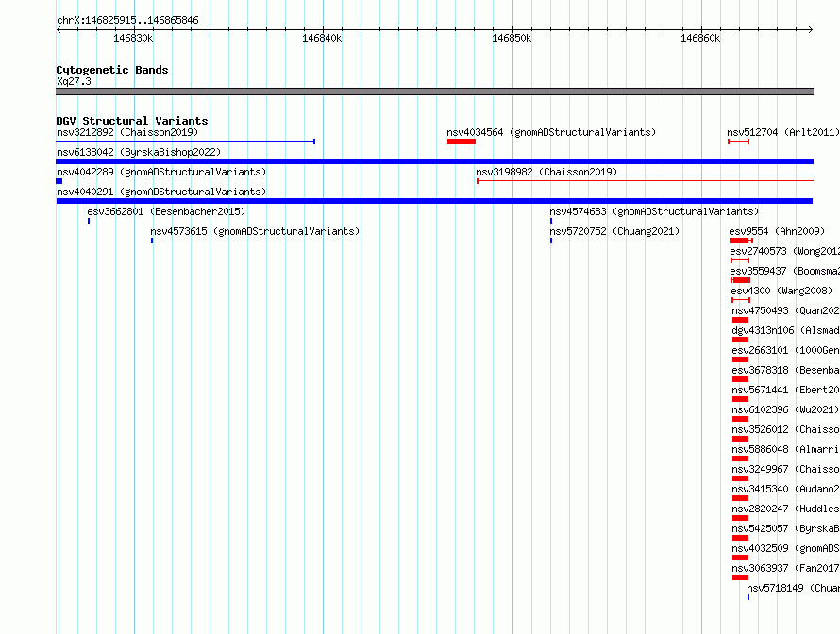
Task: Select the nsv4042289 small blue variant block
Action: pyautogui.click(x=59, y=181)
